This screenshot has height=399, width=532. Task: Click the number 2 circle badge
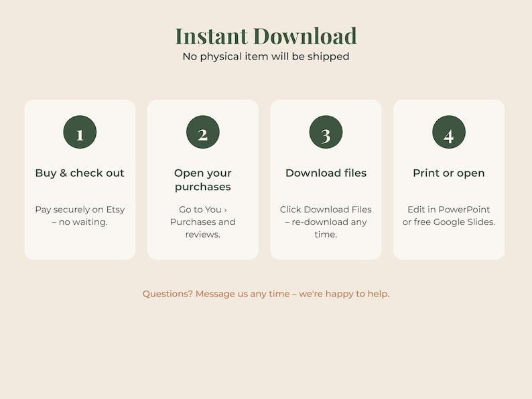tap(203, 132)
